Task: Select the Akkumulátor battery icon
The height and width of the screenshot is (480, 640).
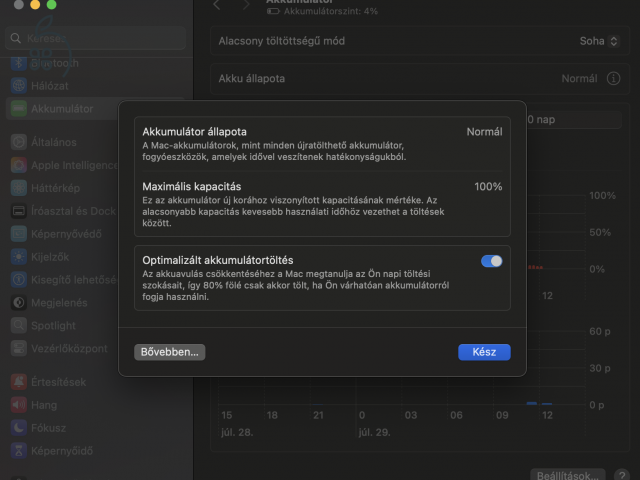Action: point(19,109)
